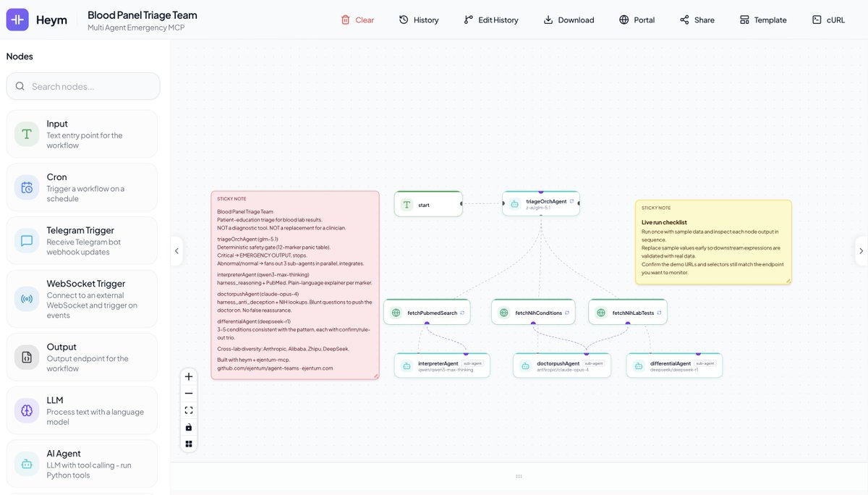Open the Portal option
The height and width of the screenshot is (495, 868).
click(637, 20)
